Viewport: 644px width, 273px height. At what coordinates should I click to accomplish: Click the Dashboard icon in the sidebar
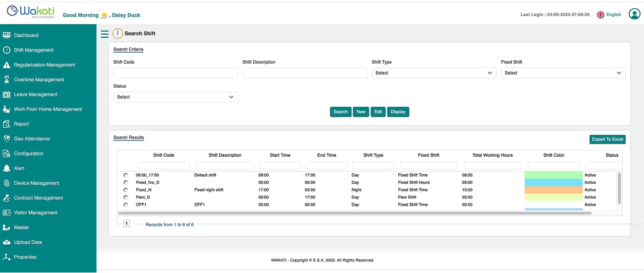[x=7, y=35]
